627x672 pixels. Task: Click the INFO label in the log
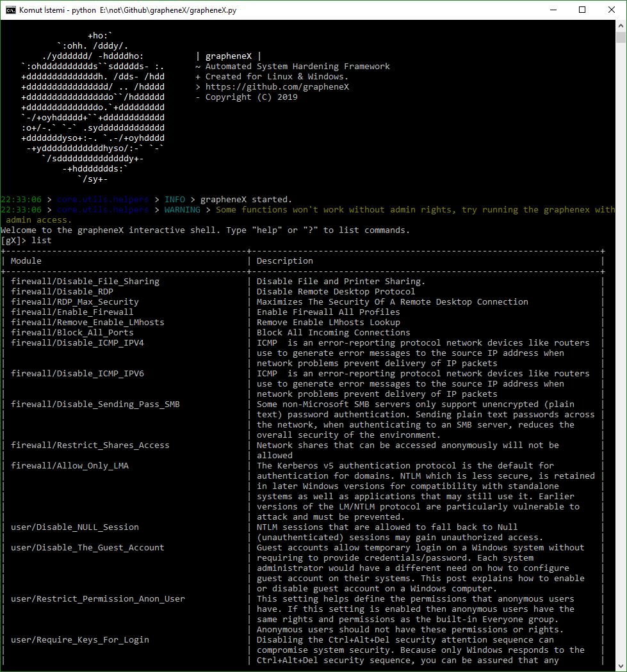click(x=175, y=199)
